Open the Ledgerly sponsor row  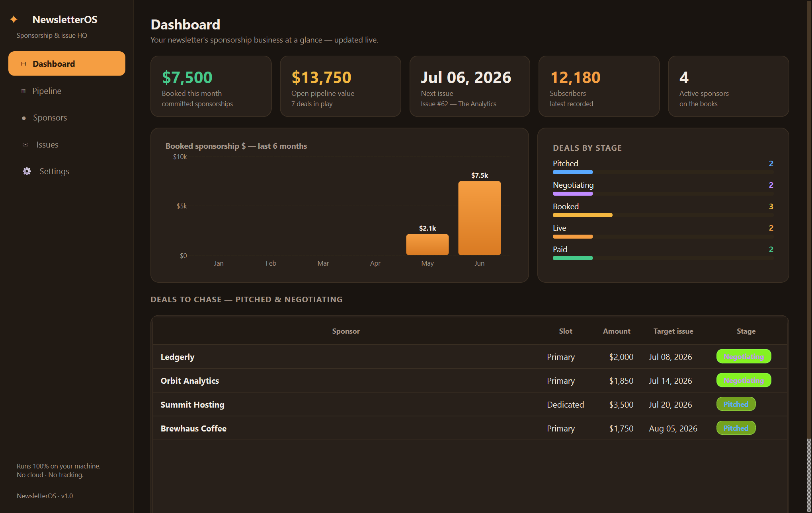[x=470, y=357]
